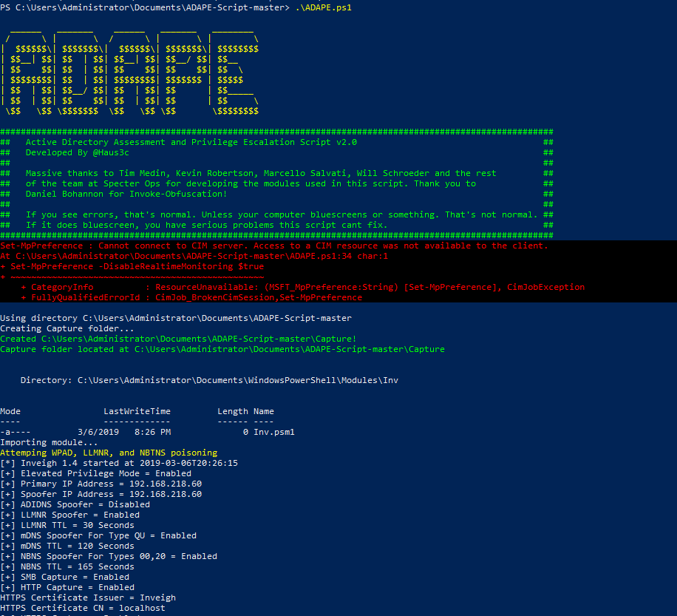Click the 'Primary IP Address' line
Screen dimensions: 677x616
coord(101,484)
